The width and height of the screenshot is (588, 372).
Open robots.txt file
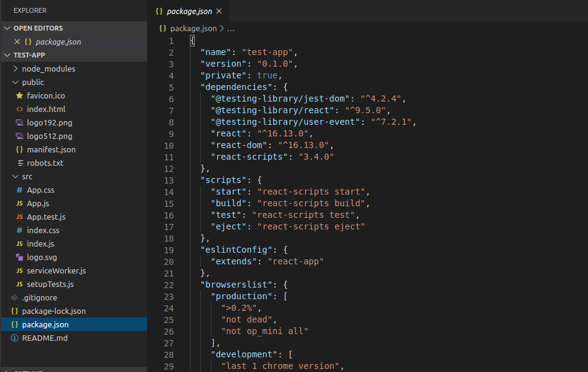pyautogui.click(x=45, y=163)
